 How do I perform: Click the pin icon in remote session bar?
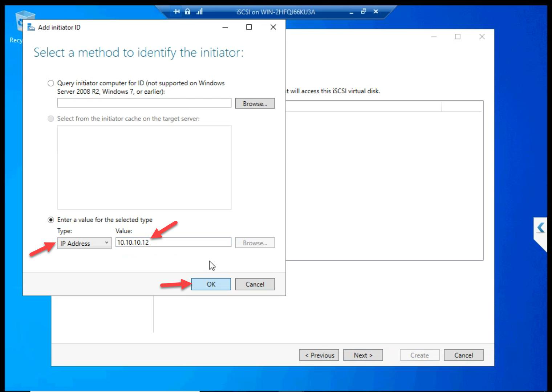[x=176, y=12]
